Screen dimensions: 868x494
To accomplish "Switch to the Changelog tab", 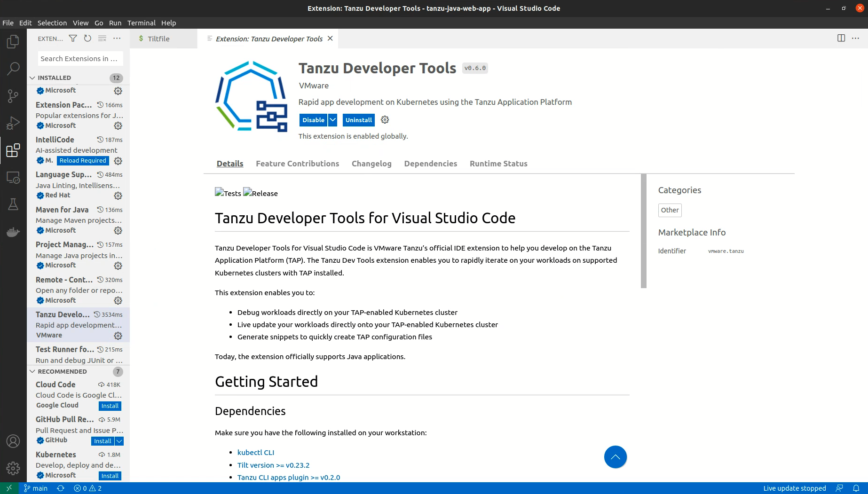I will (x=371, y=164).
